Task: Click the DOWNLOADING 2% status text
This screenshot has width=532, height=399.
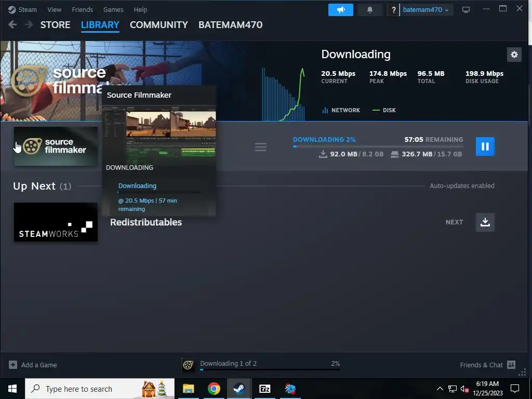Action: point(324,139)
